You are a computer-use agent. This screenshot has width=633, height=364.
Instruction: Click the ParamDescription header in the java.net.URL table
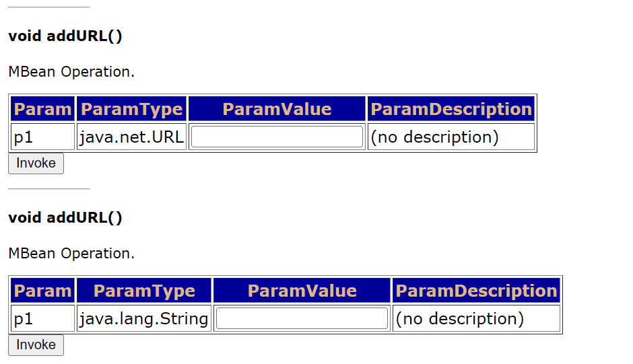[451, 109]
